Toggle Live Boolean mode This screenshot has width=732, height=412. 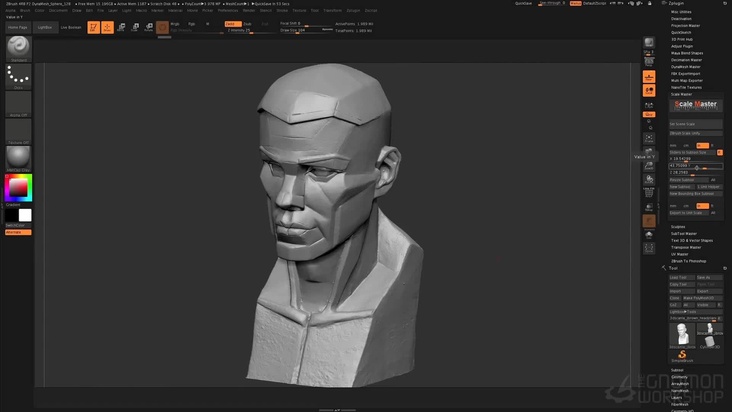point(71,28)
